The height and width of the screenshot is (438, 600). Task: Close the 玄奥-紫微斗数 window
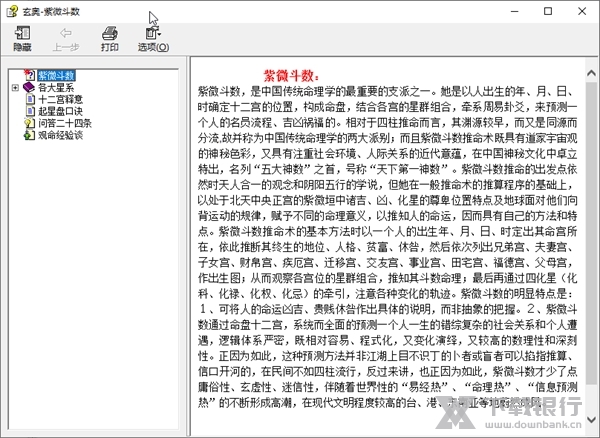[582, 11]
